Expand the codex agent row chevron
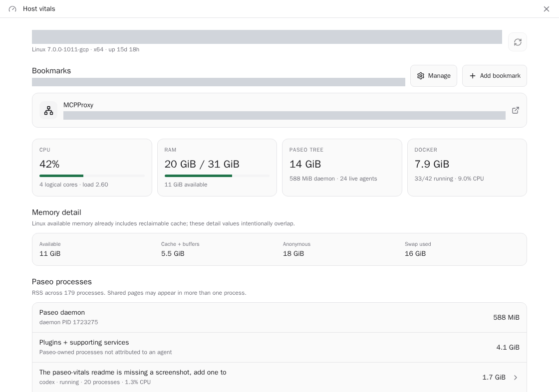The width and height of the screenshot is (559, 392). 515,378
